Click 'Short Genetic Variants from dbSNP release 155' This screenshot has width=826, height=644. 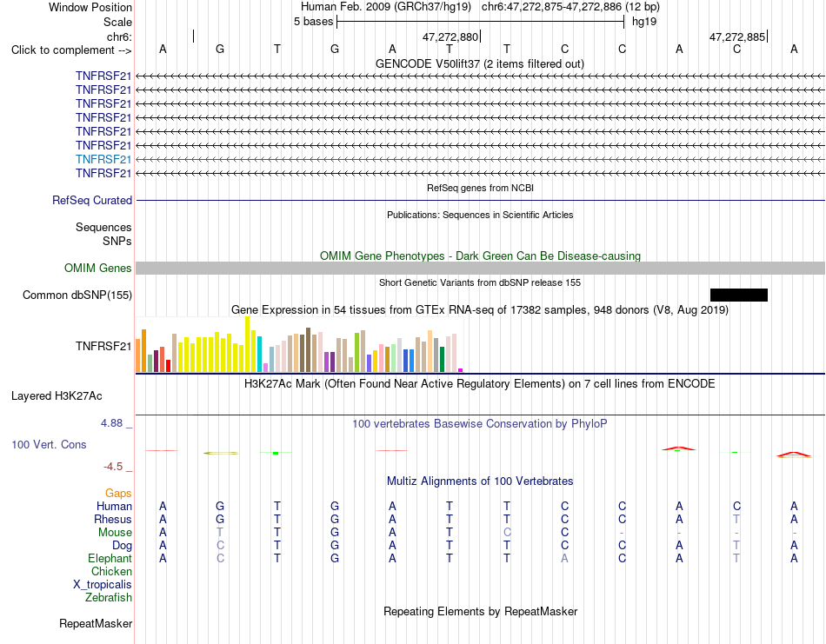480,282
